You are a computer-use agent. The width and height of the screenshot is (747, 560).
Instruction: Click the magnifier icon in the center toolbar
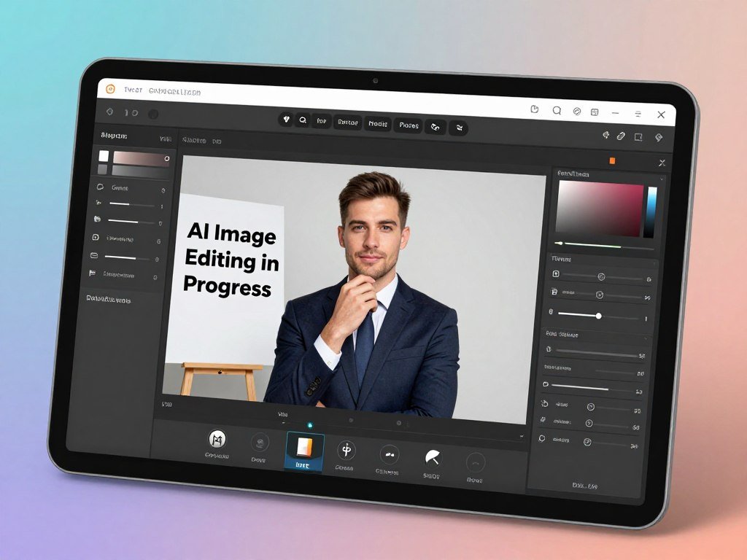tap(303, 120)
